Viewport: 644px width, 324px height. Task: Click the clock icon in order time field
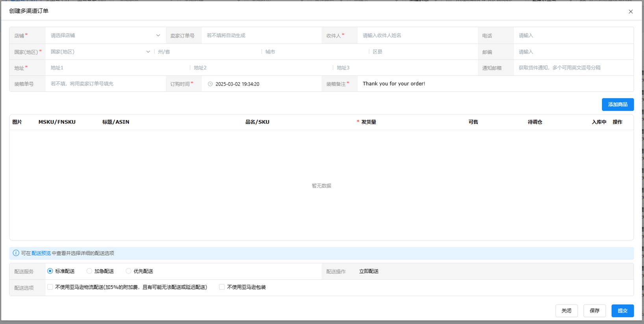pyautogui.click(x=210, y=84)
